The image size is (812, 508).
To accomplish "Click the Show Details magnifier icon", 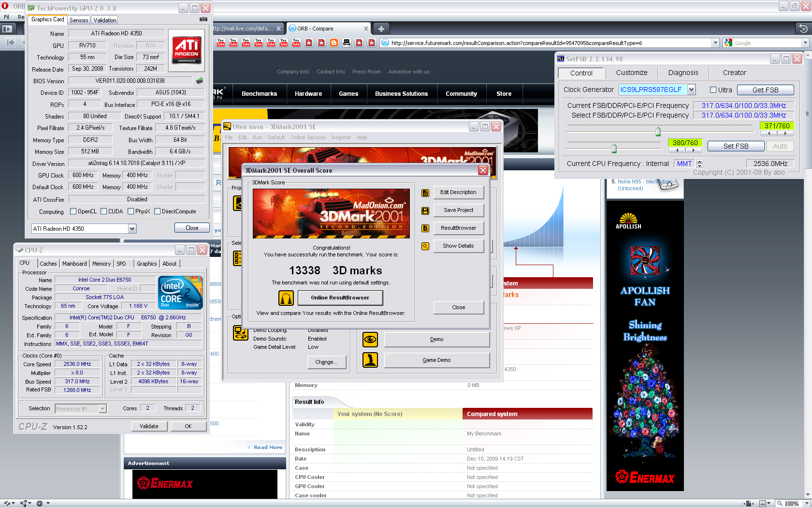I will click(425, 246).
